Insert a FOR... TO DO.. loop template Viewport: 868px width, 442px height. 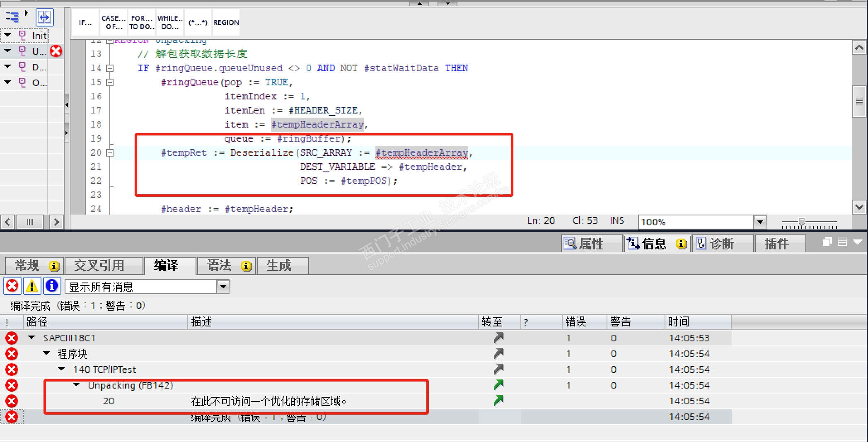(142, 22)
